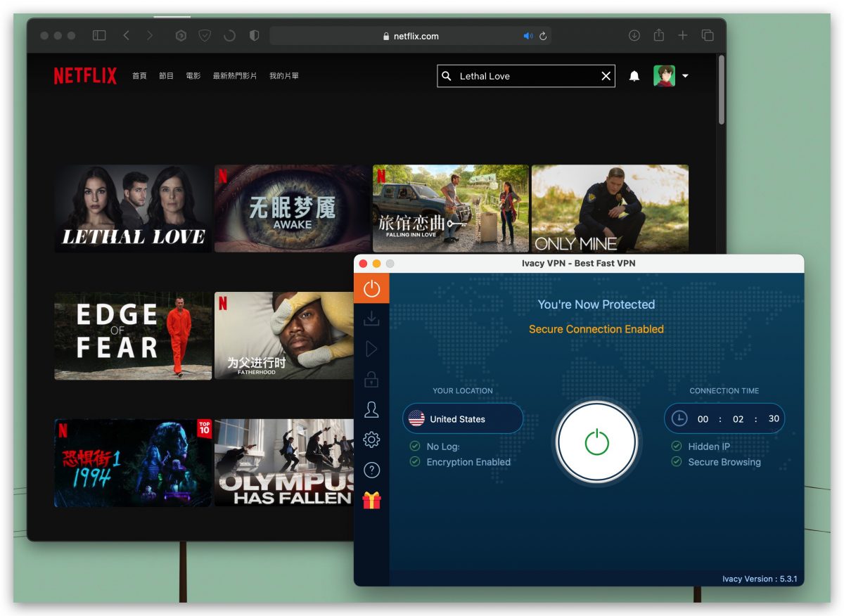Expand the profile dropdown arrow
The width and height of the screenshot is (844, 616).
pyautogui.click(x=685, y=76)
